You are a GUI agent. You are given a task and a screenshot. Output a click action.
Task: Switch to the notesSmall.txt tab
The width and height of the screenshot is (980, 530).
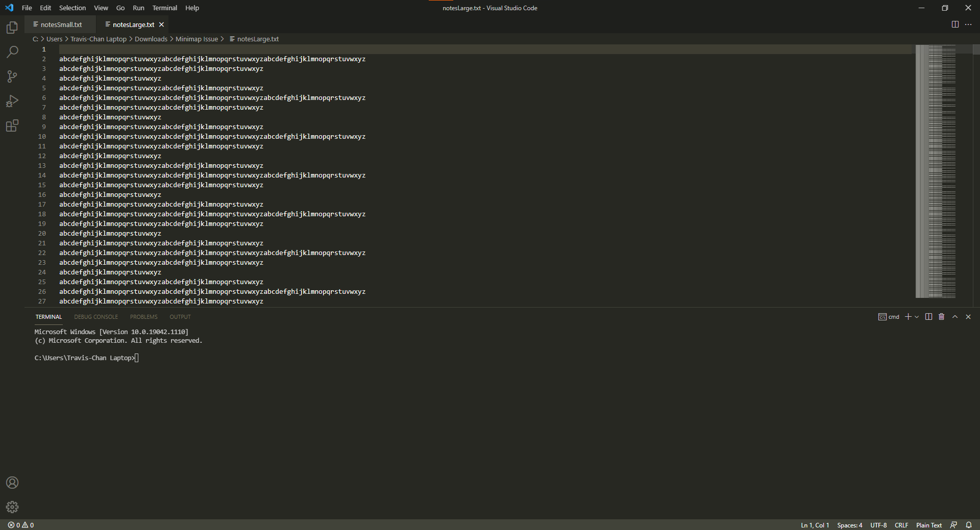click(x=60, y=24)
